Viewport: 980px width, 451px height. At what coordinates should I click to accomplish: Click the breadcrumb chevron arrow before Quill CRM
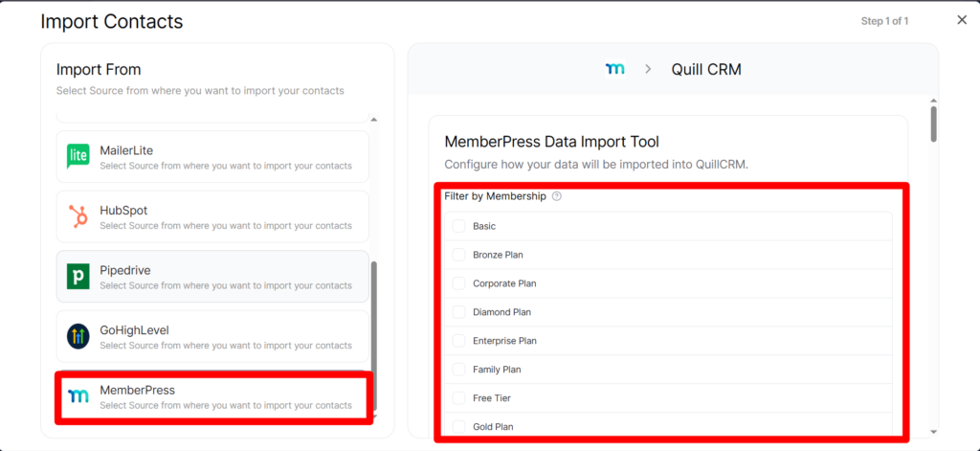point(648,69)
